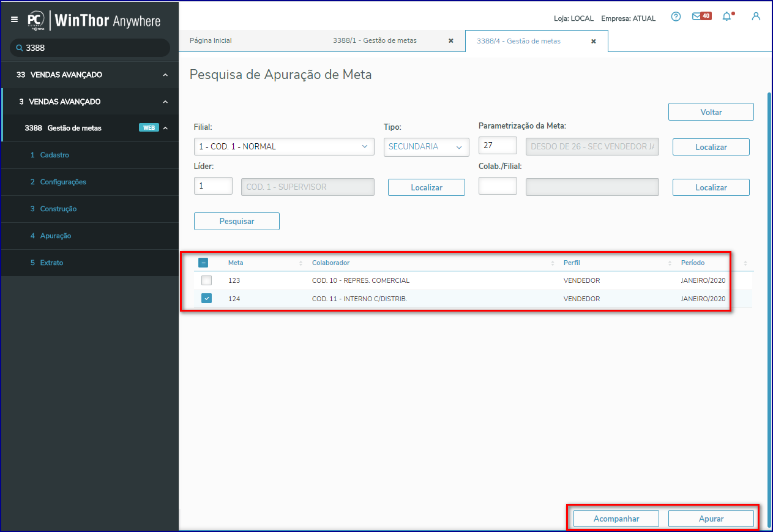Open the 1 Cadastro menu item
This screenshot has width=773, height=532.
tap(90, 155)
